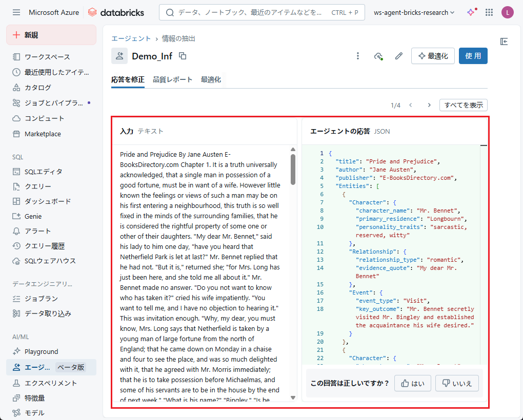Open the three-dot more options menu
Screen dimensions: 523x420
[358, 56]
